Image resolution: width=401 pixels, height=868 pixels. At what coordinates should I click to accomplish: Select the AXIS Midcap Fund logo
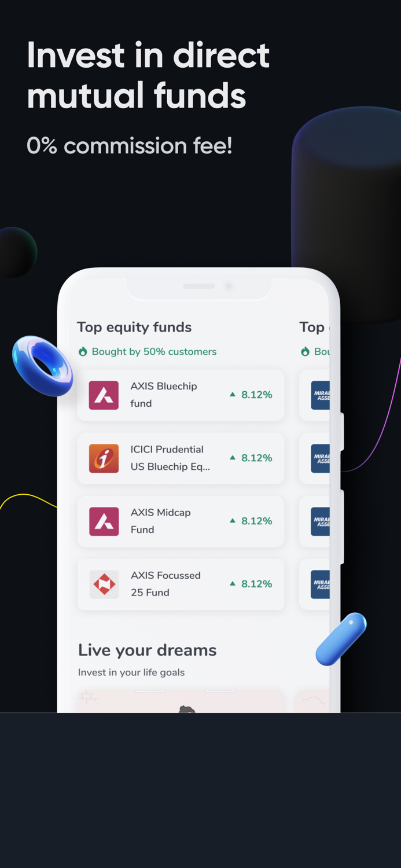point(104,521)
